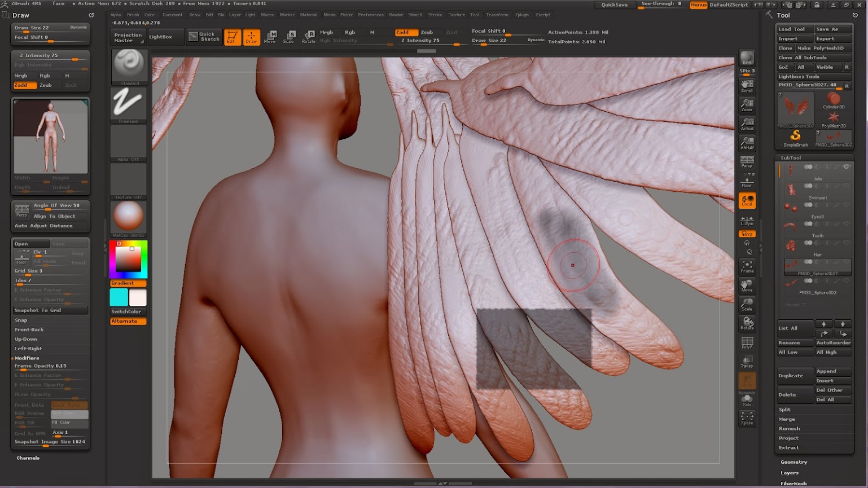Open the Projection Master dropdown
The image size is (868, 488).
pyautogui.click(x=128, y=38)
